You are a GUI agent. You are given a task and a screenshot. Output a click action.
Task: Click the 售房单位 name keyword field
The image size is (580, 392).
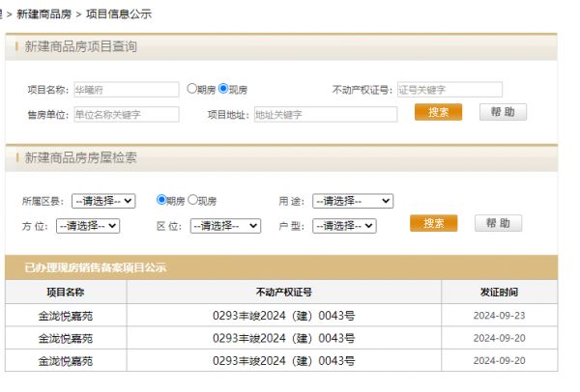point(126,114)
